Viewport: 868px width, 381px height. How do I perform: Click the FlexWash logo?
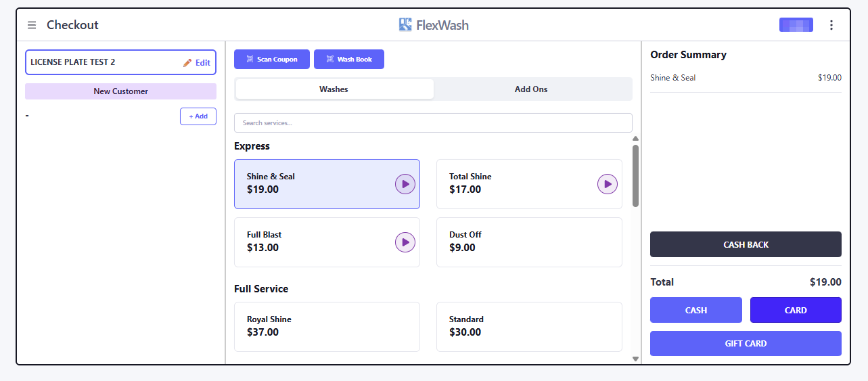(x=434, y=25)
